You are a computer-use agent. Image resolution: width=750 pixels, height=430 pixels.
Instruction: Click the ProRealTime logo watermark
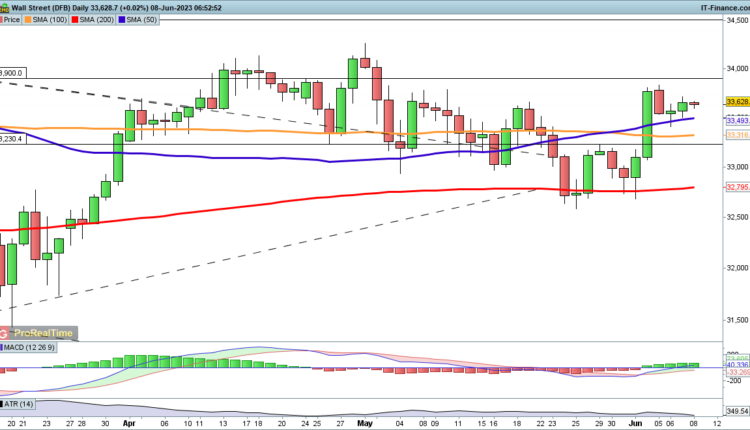40,333
